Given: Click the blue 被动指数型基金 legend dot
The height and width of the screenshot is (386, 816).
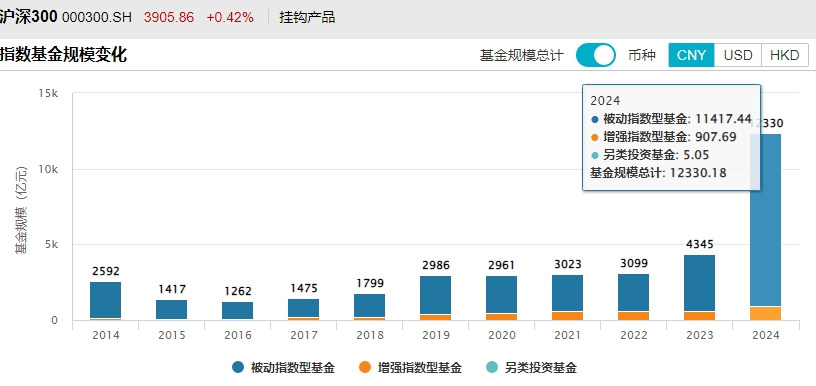Looking at the screenshot, I should 238,368.
